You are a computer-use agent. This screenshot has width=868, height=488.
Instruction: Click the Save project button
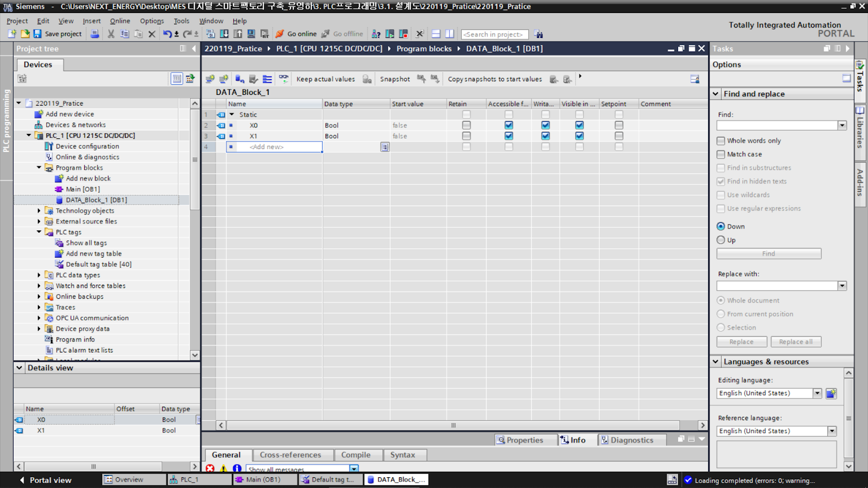(58, 34)
